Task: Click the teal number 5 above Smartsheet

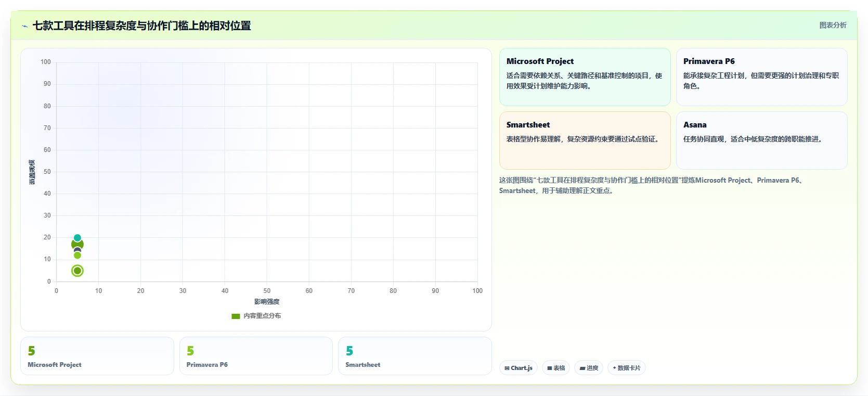Action: [x=349, y=351]
